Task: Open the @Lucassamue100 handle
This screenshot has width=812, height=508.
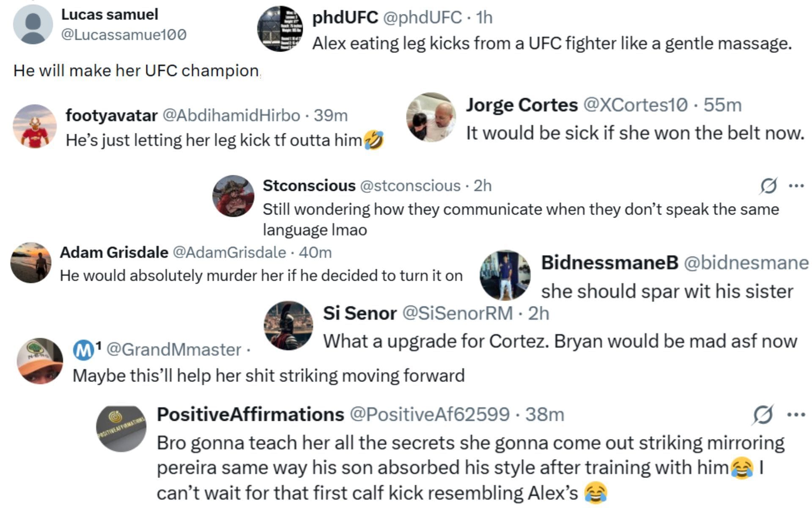Action: [124, 35]
